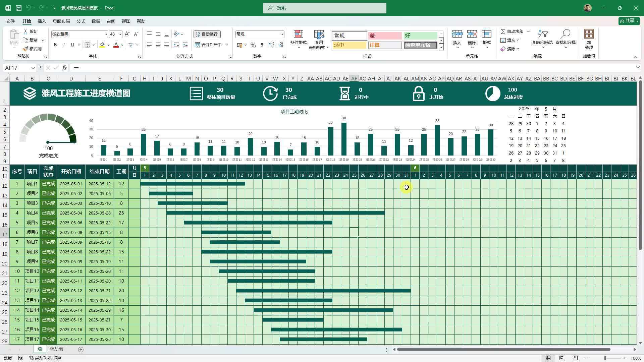Open the Name Box dropdown arrow
This screenshot has width=644, height=362.
[33, 68]
